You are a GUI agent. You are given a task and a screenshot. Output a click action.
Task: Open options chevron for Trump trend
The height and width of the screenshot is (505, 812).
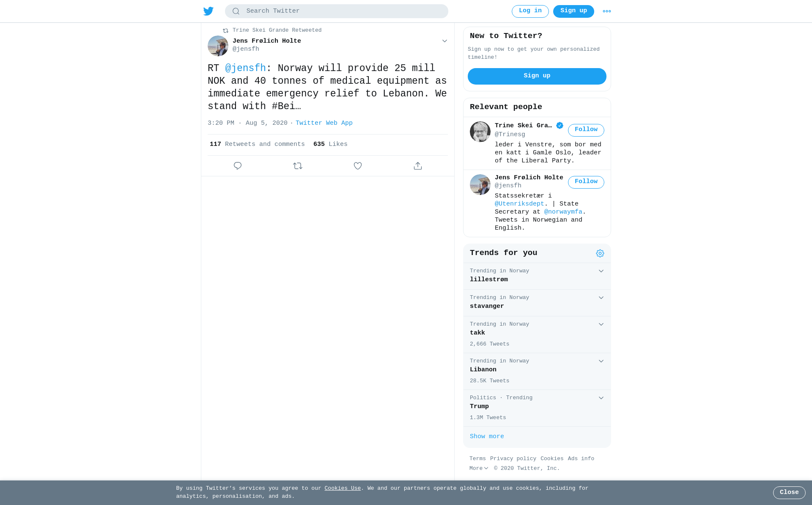[601, 398]
